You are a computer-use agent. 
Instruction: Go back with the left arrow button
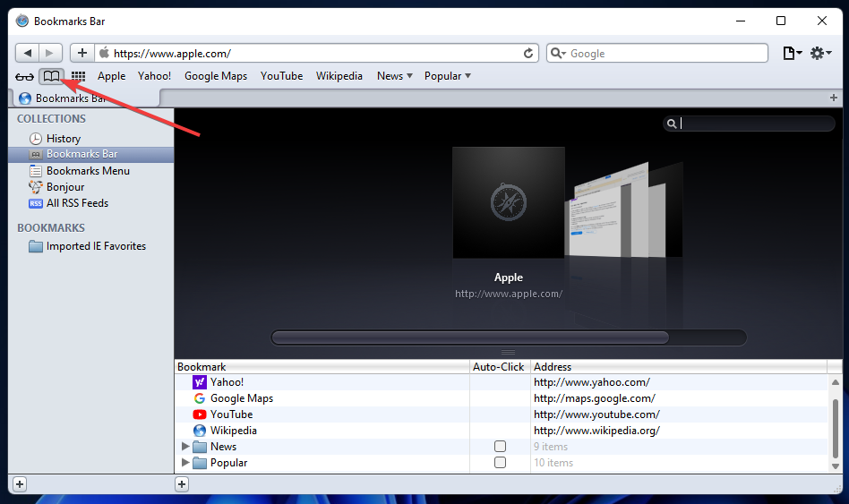(x=27, y=53)
